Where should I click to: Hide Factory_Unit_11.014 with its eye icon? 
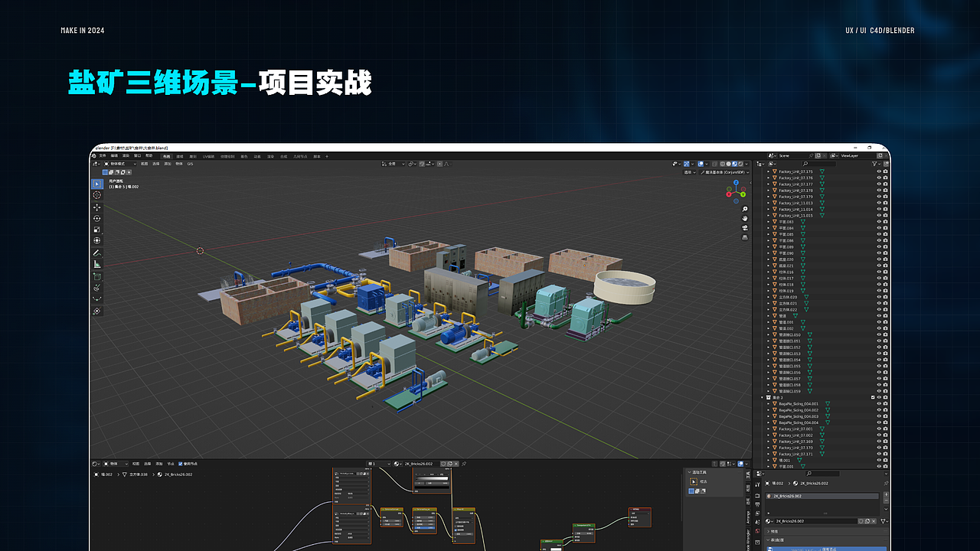879,209
